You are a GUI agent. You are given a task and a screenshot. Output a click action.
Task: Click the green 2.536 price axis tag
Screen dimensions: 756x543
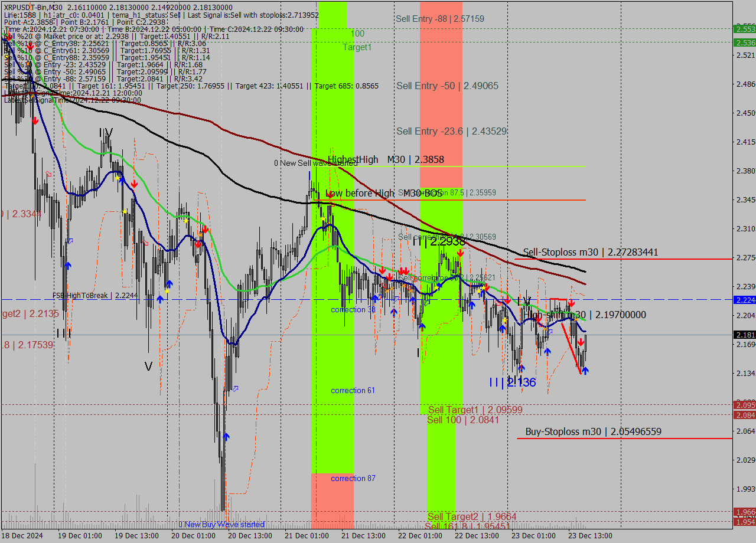click(744, 42)
